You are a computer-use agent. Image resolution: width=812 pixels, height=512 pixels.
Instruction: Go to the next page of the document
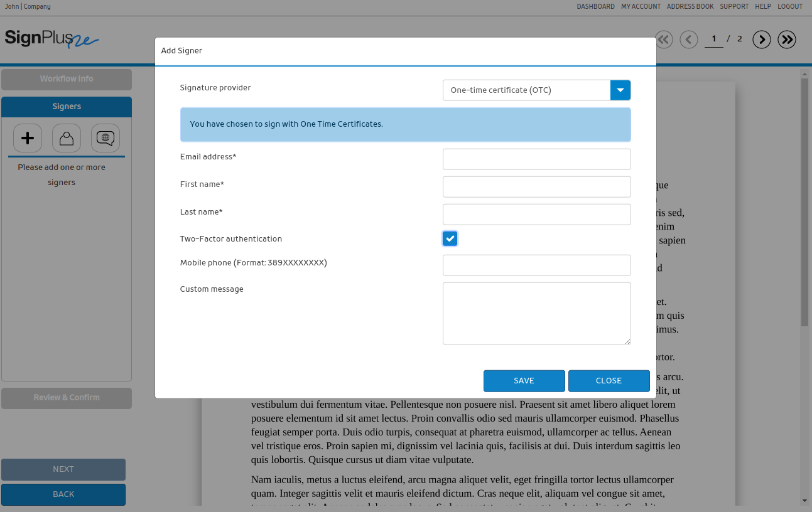tap(762, 40)
